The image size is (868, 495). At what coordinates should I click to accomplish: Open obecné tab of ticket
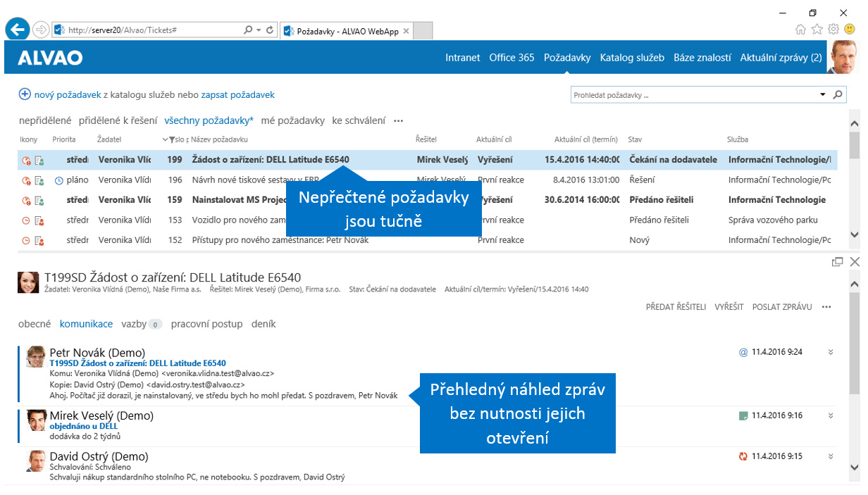(x=35, y=324)
